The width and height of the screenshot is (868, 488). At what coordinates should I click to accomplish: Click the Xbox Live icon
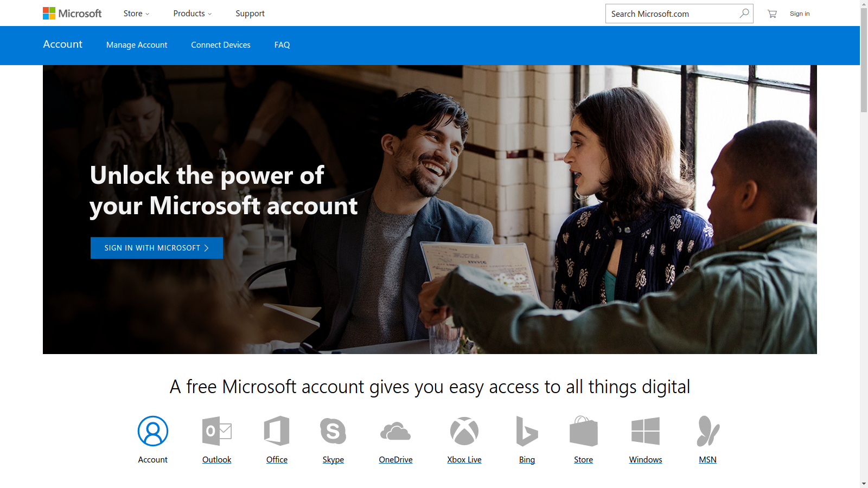(x=464, y=431)
